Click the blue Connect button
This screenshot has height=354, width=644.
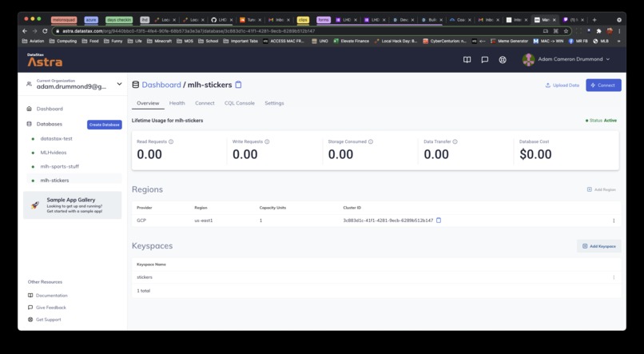tap(603, 85)
